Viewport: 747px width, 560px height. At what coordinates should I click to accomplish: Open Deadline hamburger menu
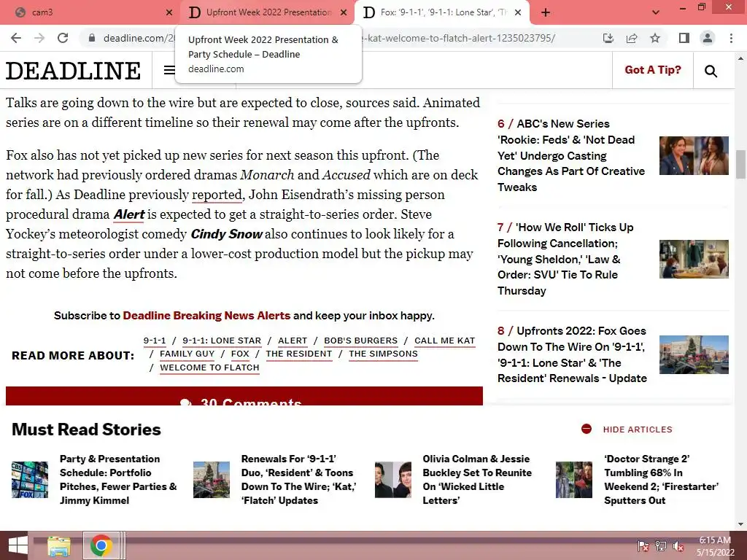(x=169, y=71)
